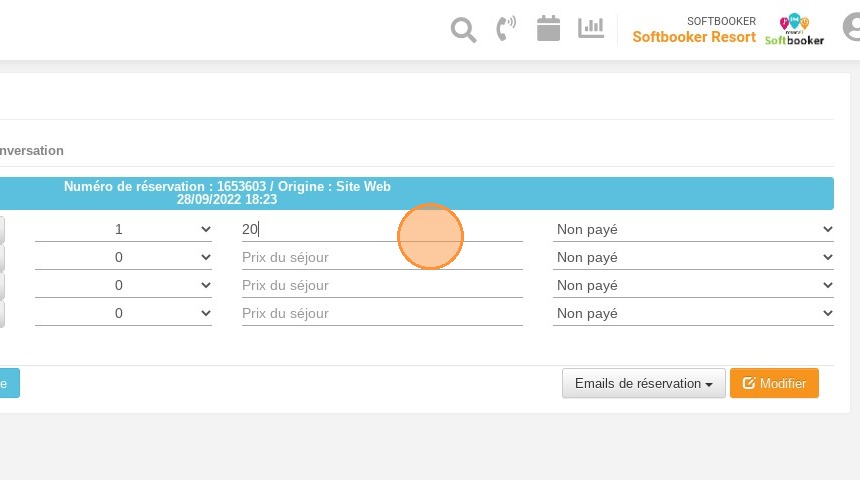Open the quantity dropdown in second row
Viewport: 860px width, 480px height.
(x=123, y=257)
